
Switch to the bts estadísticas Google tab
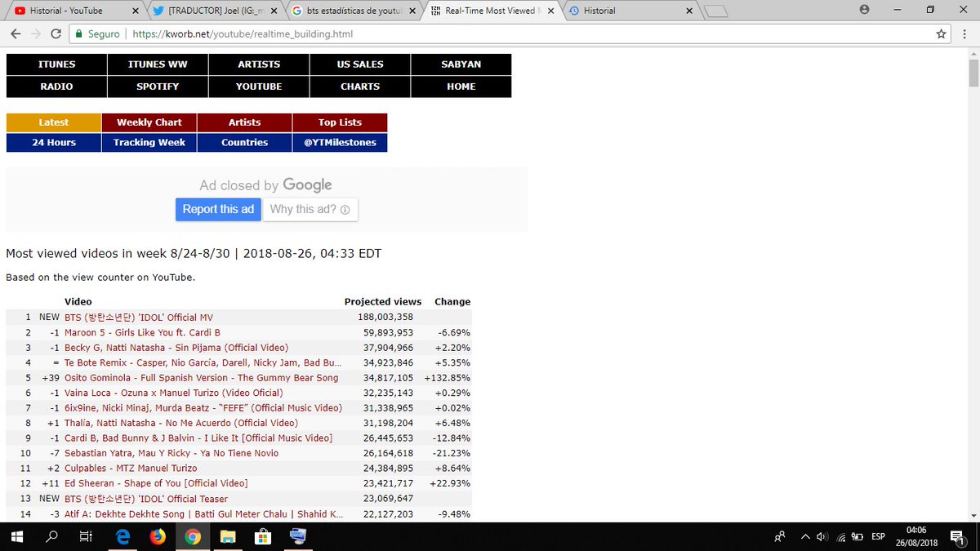pos(353,11)
